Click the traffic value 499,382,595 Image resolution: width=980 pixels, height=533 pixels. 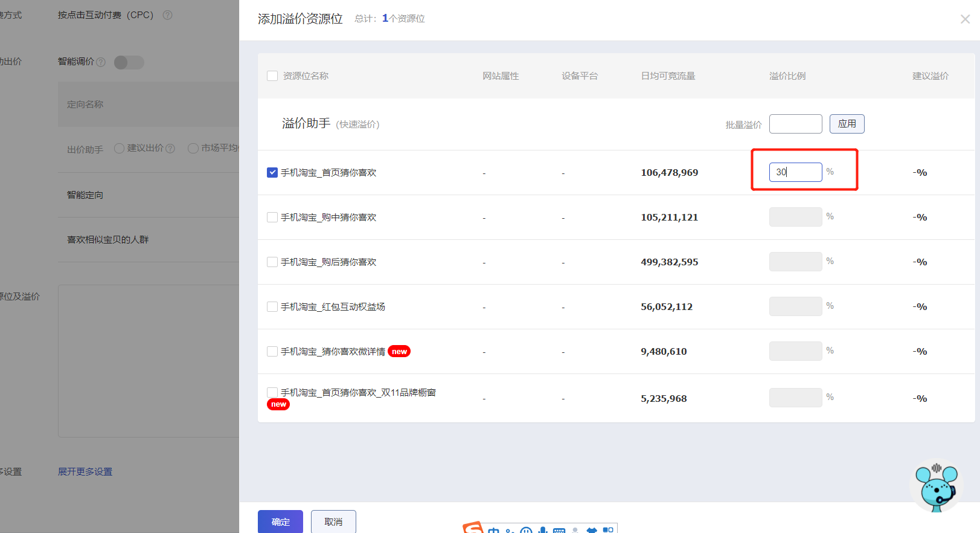(x=670, y=262)
